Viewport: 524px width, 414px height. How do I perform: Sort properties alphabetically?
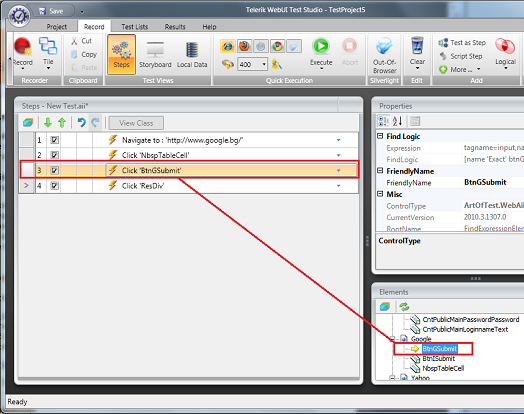[x=397, y=121]
